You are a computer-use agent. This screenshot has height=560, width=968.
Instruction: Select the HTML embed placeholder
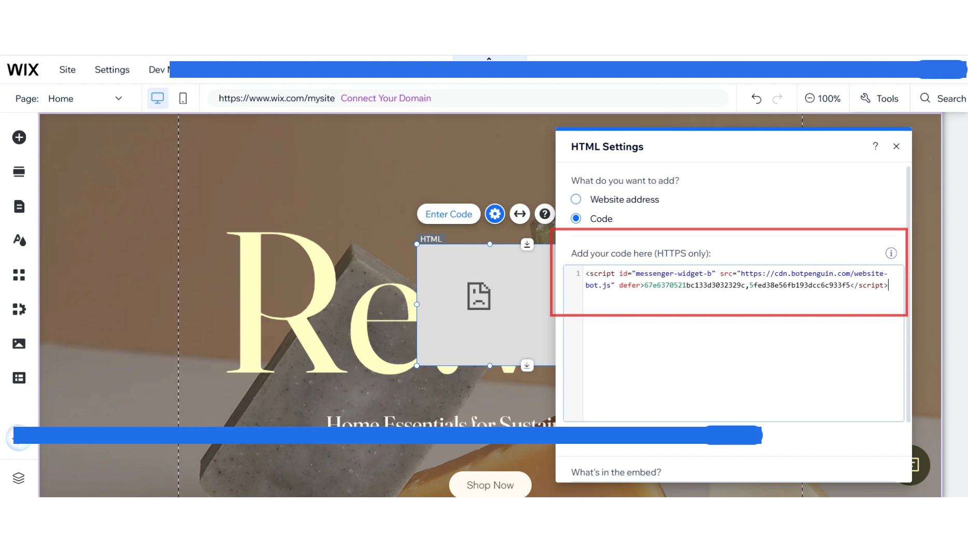click(x=486, y=305)
